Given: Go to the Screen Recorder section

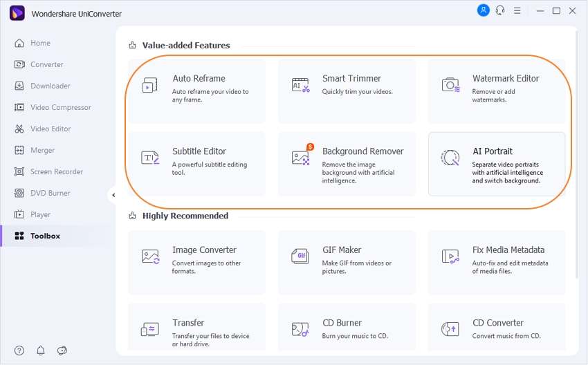Looking at the screenshot, I should click(56, 171).
